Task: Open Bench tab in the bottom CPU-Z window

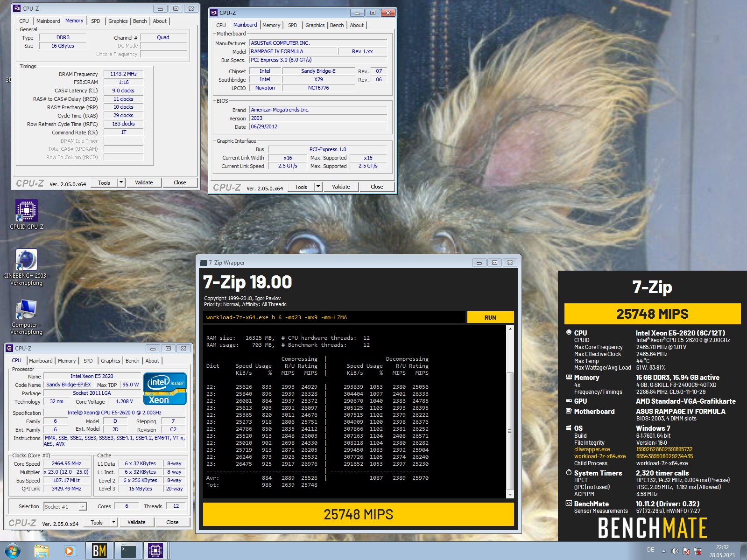Action: tap(133, 361)
